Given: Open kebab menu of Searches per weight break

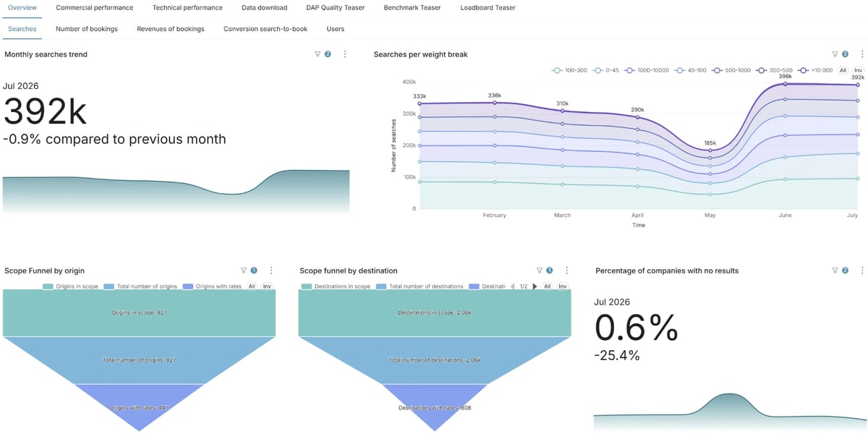Looking at the screenshot, I should (862, 54).
